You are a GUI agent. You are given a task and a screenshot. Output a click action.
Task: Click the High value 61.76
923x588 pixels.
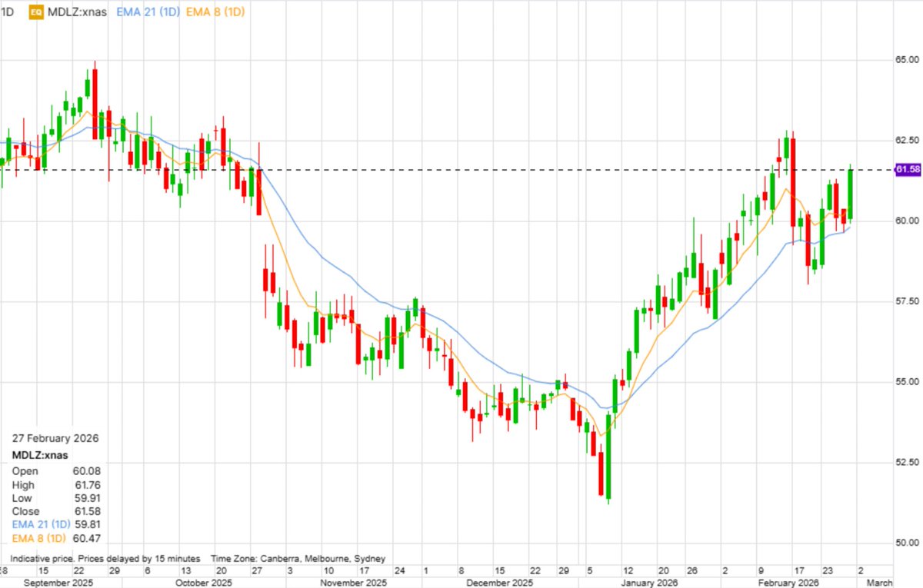pos(88,484)
